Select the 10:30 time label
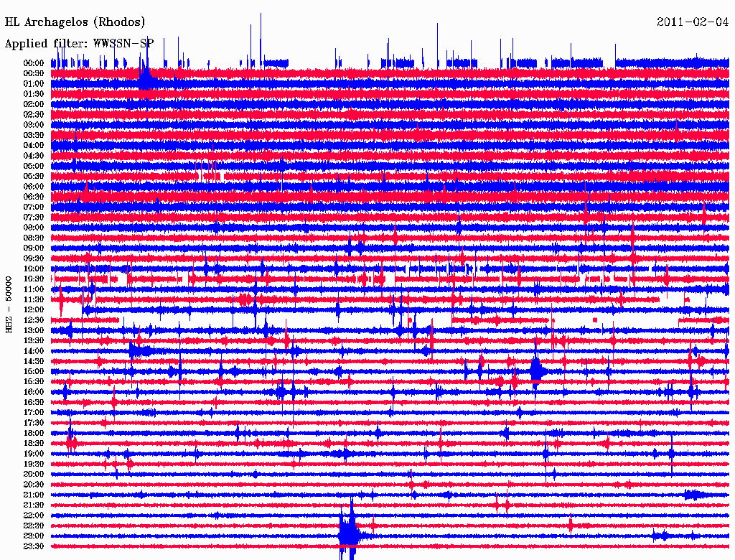Image resolution: width=735 pixels, height=560 pixels. click(x=34, y=279)
